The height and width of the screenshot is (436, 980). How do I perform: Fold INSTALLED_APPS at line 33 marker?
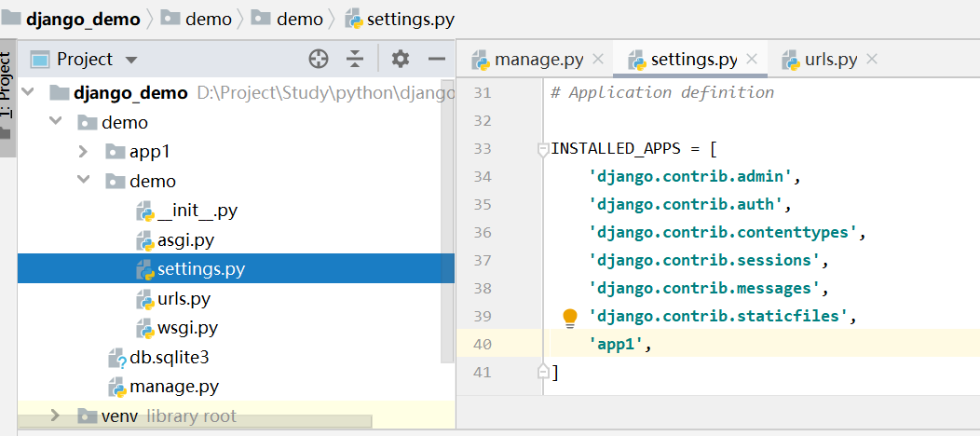coord(542,149)
